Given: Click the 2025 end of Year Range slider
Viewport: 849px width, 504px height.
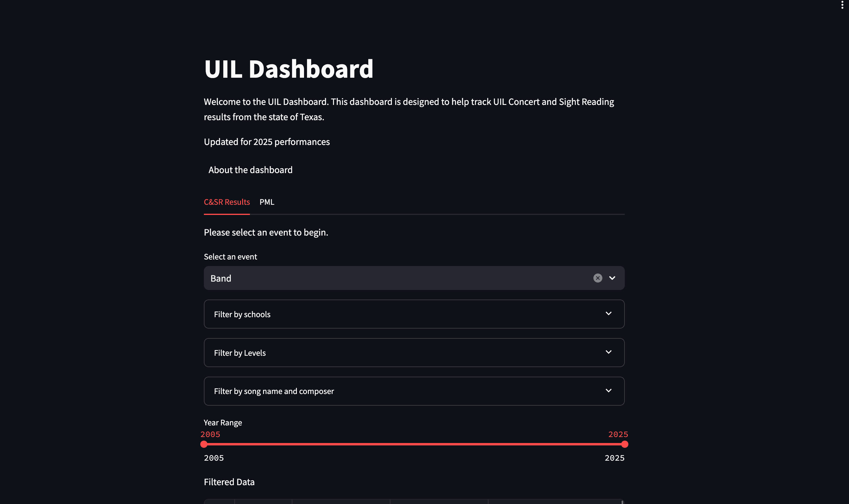Looking at the screenshot, I should [x=625, y=444].
